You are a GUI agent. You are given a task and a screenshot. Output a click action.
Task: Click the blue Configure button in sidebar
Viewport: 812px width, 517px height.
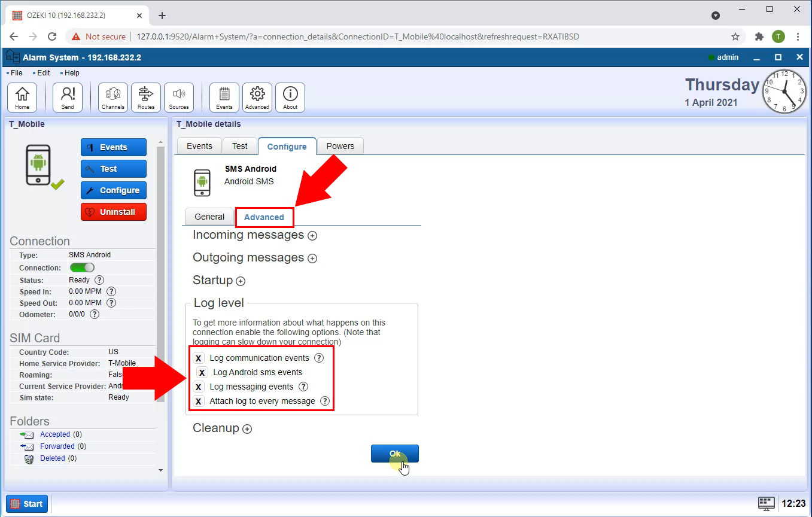(x=114, y=190)
